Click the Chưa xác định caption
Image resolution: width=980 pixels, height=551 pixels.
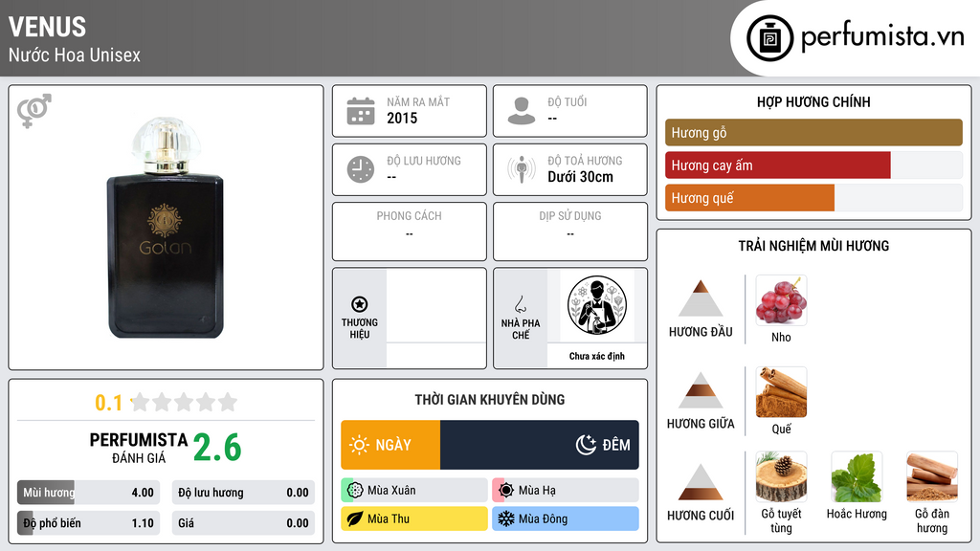[597, 356]
